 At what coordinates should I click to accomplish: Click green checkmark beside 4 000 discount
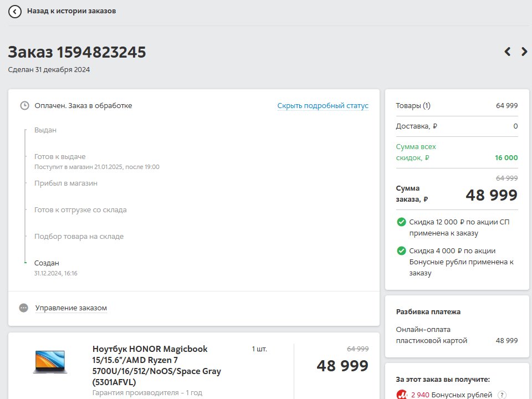(x=401, y=250)
